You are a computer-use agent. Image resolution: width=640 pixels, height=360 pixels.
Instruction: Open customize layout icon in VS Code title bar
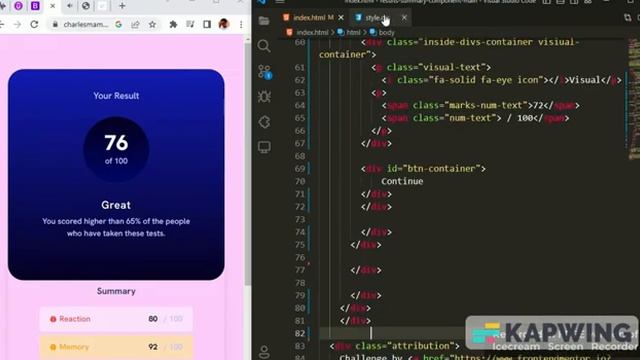pos(588,2)
